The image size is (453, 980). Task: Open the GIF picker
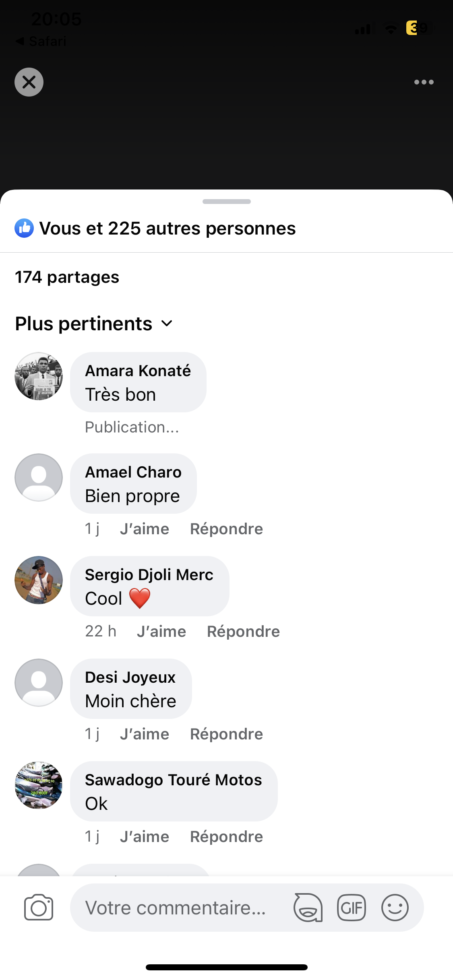(351, 908)
